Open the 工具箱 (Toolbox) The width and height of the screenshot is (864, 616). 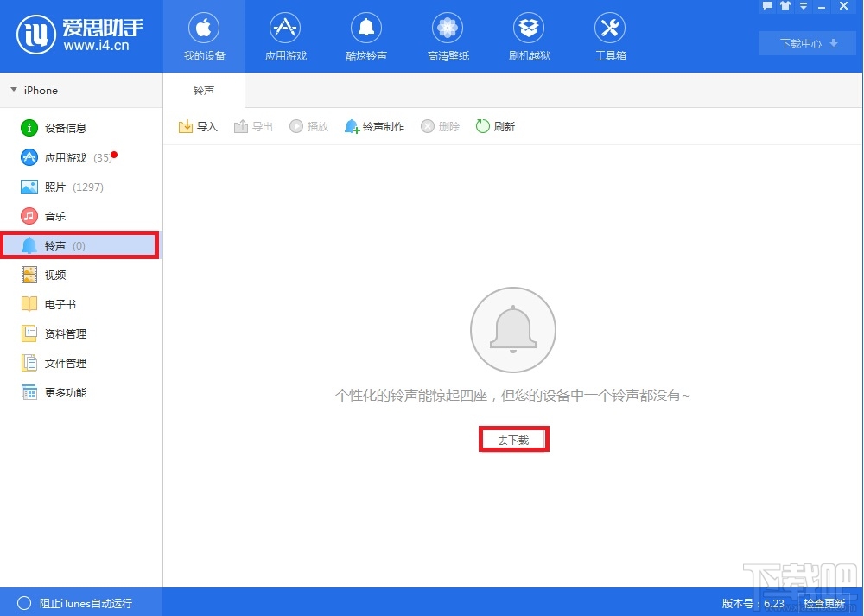click(609, 36)
